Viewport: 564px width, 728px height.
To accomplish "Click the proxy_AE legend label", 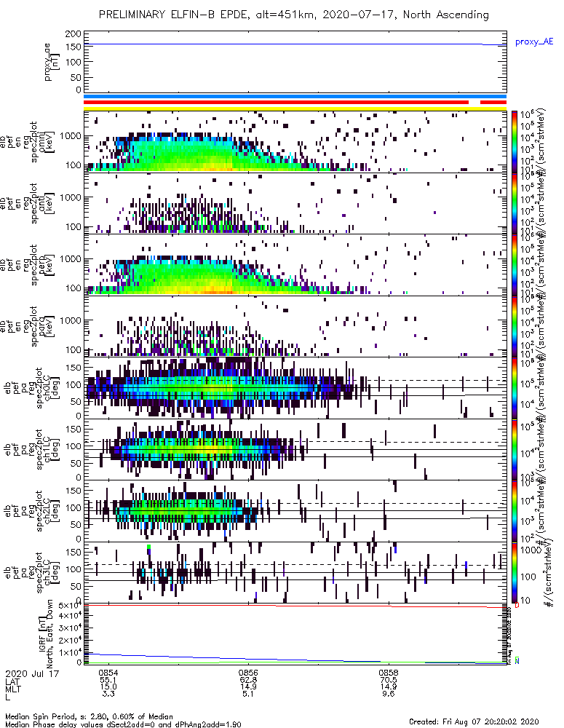I will (x=534, y=42).
